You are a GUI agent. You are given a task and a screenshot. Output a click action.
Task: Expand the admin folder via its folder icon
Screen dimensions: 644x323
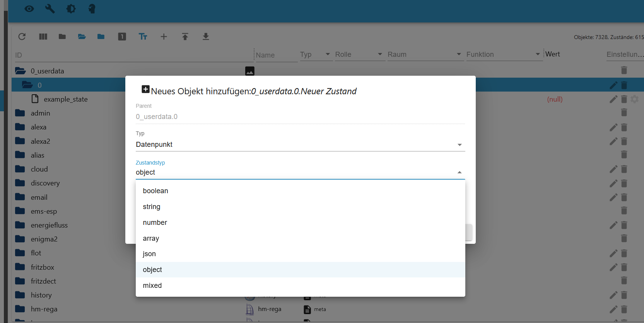tap(20, 113)
